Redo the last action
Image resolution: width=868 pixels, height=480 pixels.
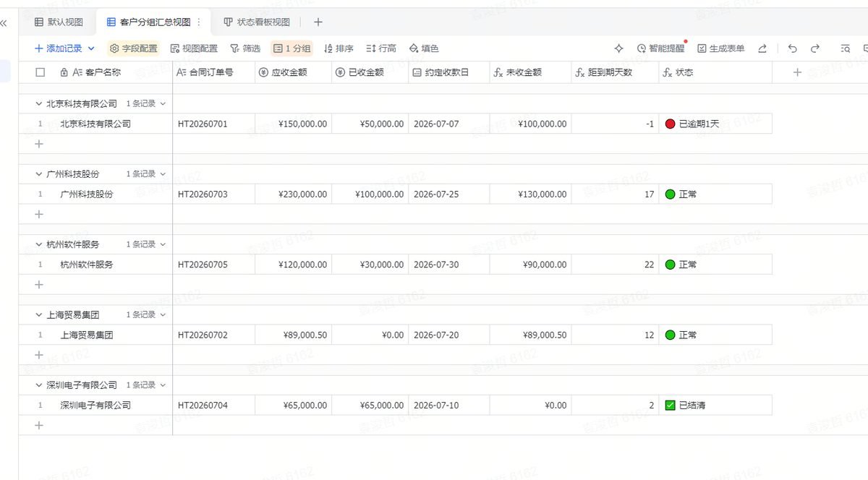(x=815, y=48)
